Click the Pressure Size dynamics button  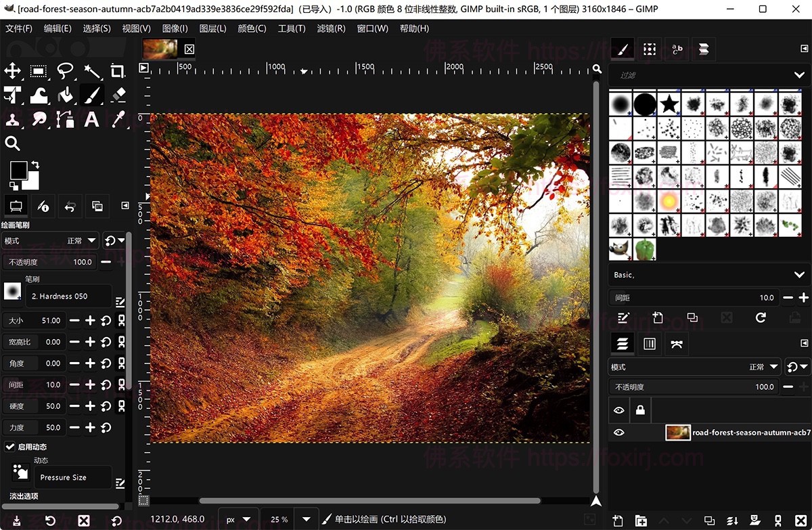pyautogui.click(x=72, y=477)
